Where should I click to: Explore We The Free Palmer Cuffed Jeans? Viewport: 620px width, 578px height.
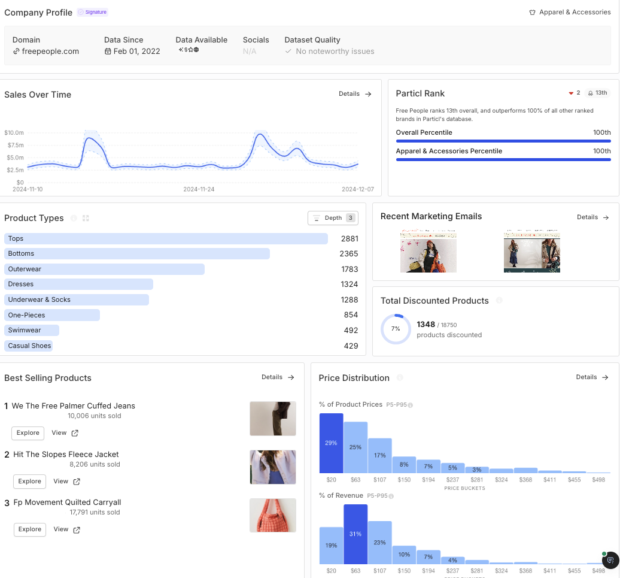[28, 433]
